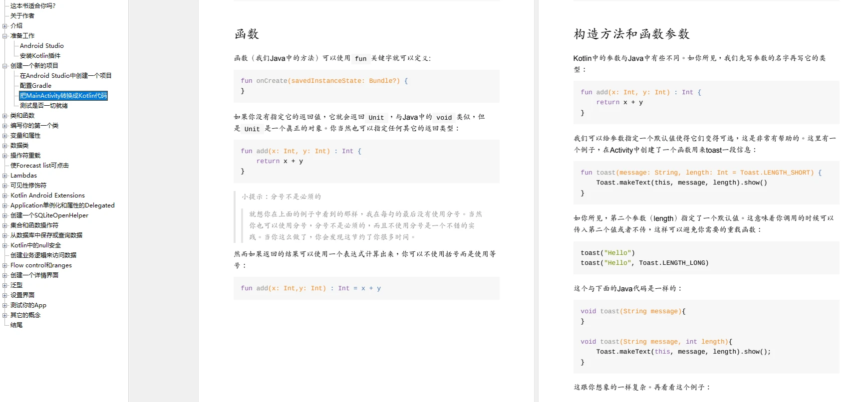This screenshot has height=402, width=868.
Task: Open the 编写你的第一个类 bookmark
Action: point(34,126)
